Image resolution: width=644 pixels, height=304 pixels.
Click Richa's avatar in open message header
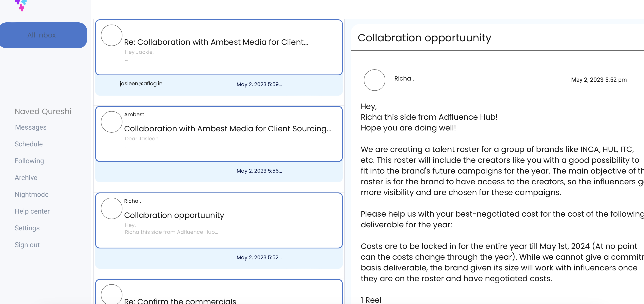[374, 80]
